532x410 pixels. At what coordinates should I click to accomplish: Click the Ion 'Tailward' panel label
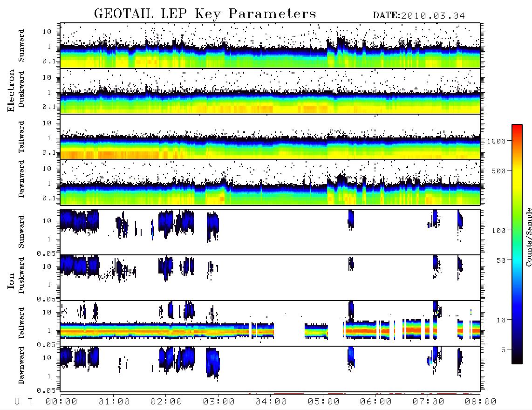(21, 323)
